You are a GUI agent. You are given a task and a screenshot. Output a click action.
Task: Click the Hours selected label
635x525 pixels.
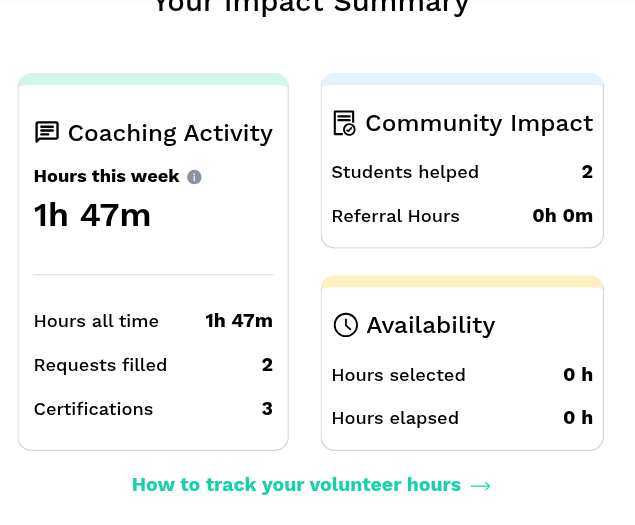(398, 375)
